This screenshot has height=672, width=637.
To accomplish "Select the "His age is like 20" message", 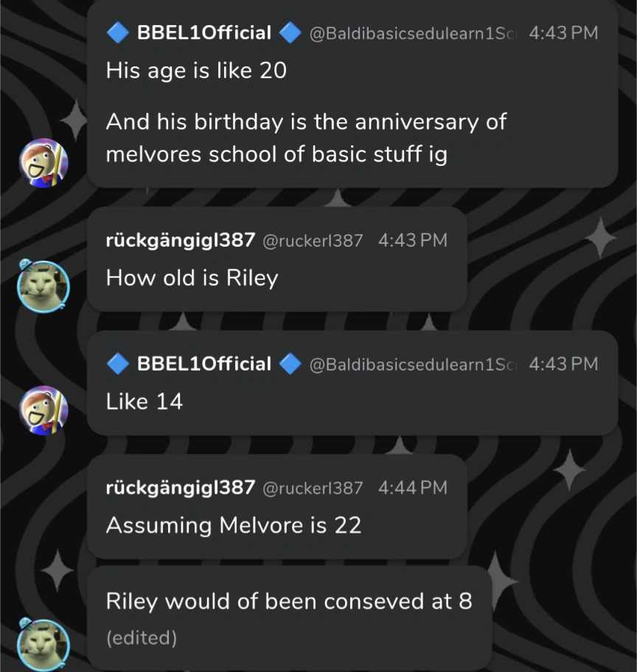I will (196, 71).
